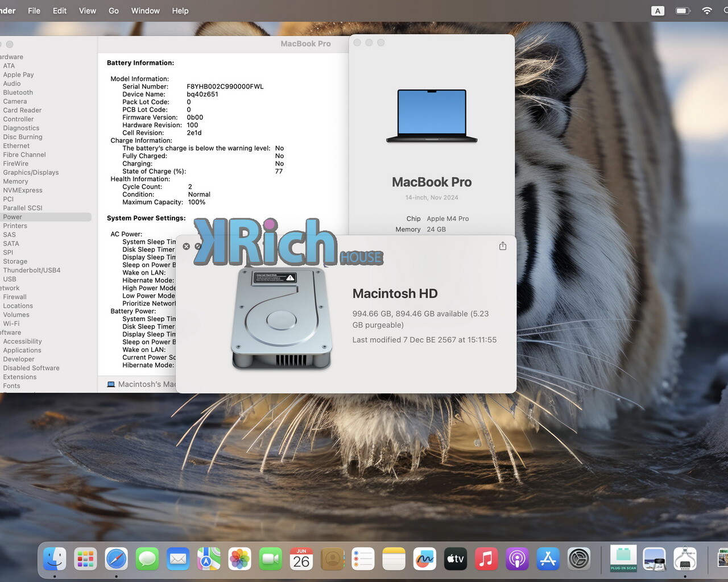
Task: Launch Music app from the dock
Action: (486, 559)
